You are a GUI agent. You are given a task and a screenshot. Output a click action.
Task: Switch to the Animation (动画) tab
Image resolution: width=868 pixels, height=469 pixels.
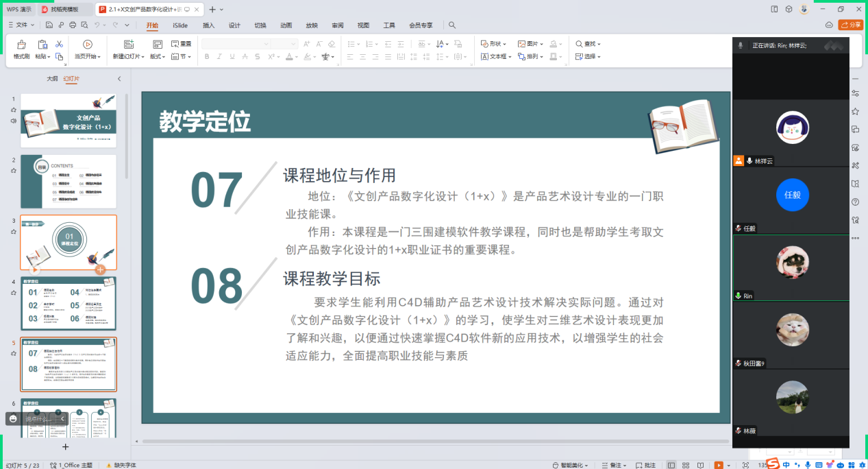pos(286,25)
